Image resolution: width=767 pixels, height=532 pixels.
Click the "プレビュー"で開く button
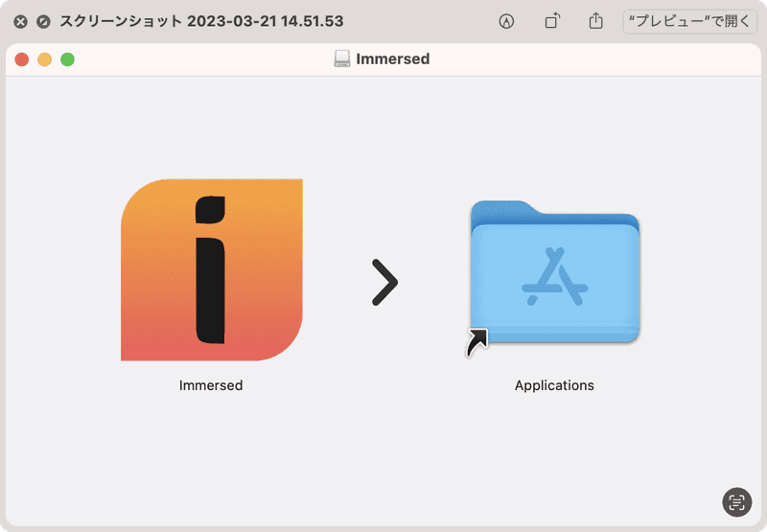coord(689,21)
